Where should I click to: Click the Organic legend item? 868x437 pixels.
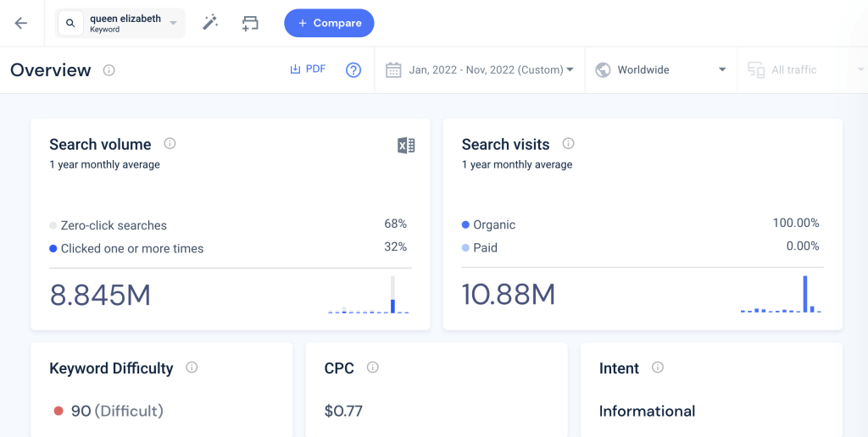pyautogui.click(x=488, y=224)
